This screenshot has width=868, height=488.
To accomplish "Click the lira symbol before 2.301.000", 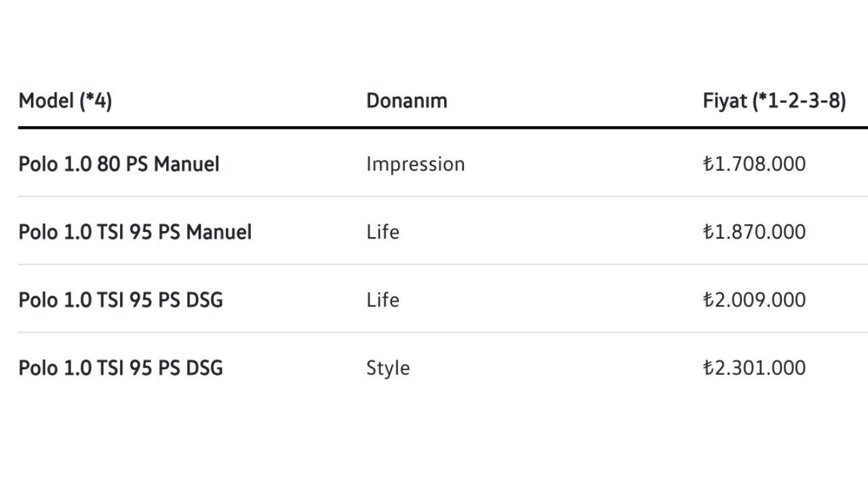I will pyautogui.click(x=708, y=368).
